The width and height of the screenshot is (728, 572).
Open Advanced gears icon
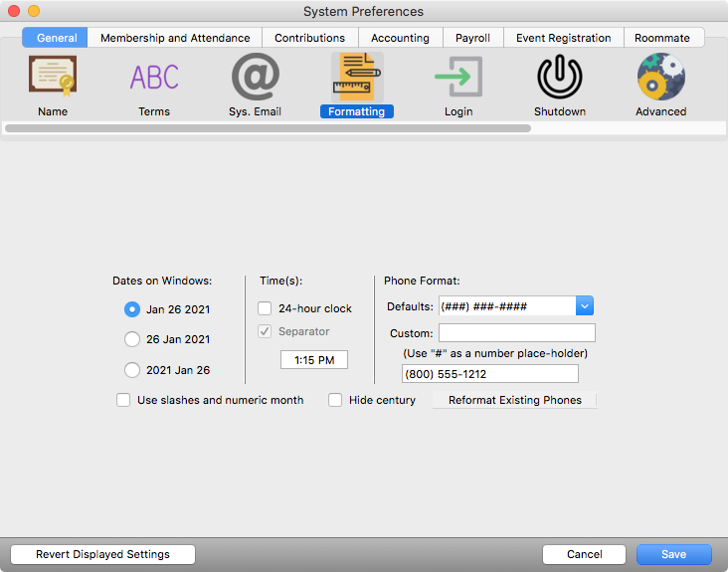tap(661, 77)
